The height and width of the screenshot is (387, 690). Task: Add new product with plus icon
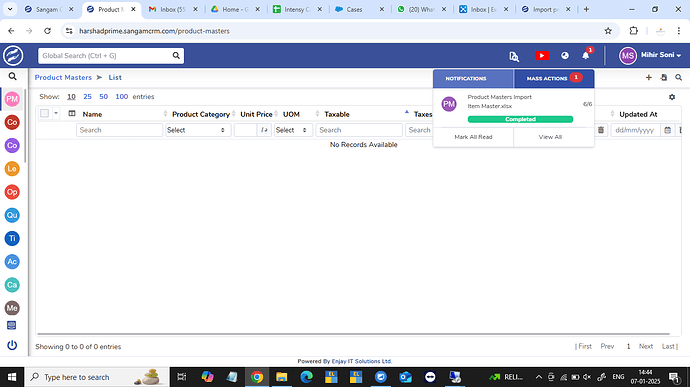(x=649, y=77)
